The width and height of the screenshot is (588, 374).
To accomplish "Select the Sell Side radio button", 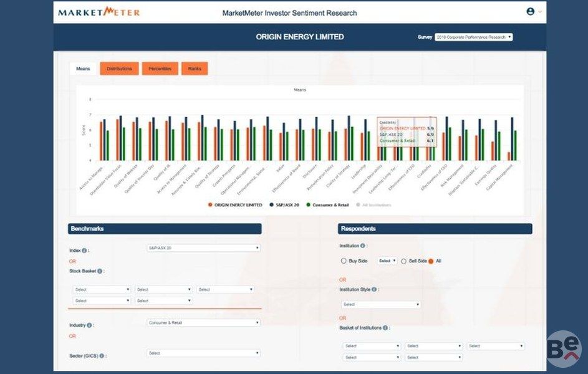I will [x=403, y=261].
